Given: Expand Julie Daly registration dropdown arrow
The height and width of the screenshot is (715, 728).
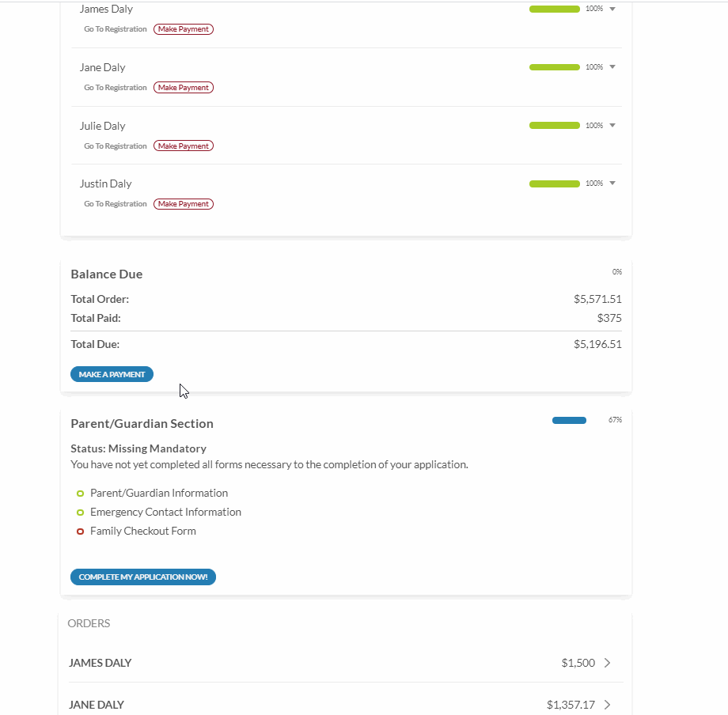Looking at the screenshot, I should pyautogui.click(x=612, y=125).
